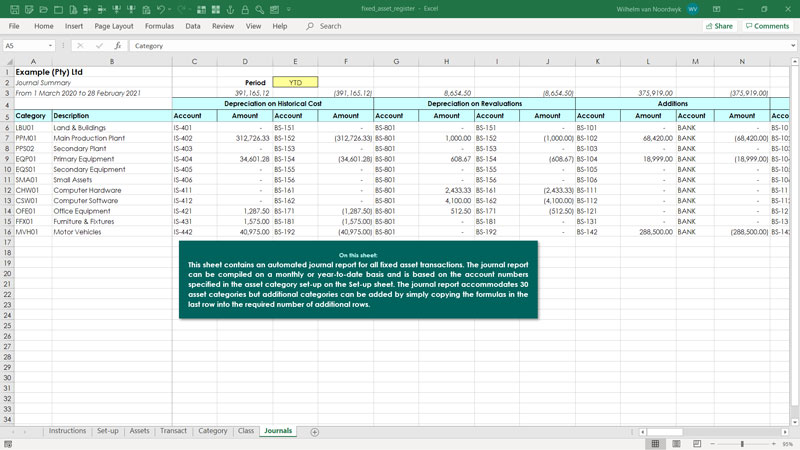Expand the Customize Quick Access Toolbar dropdown

289,9
